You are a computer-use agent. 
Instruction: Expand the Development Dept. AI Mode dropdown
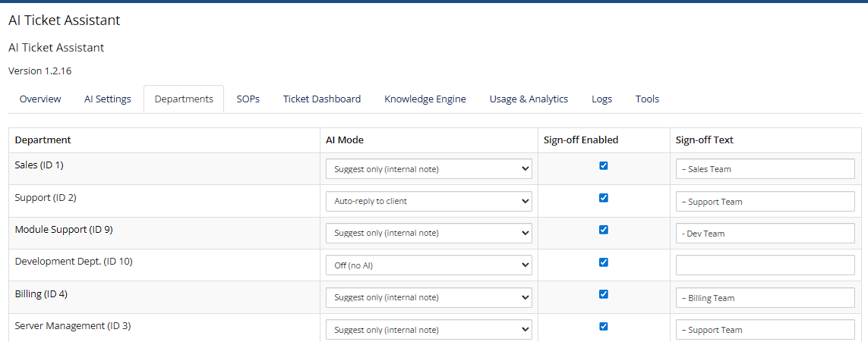tap(429, 265)
